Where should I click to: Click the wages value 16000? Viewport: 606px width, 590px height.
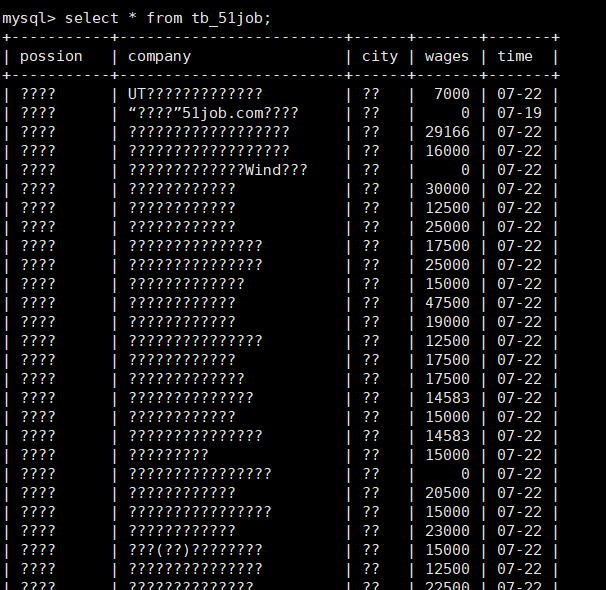click(447, 151)
